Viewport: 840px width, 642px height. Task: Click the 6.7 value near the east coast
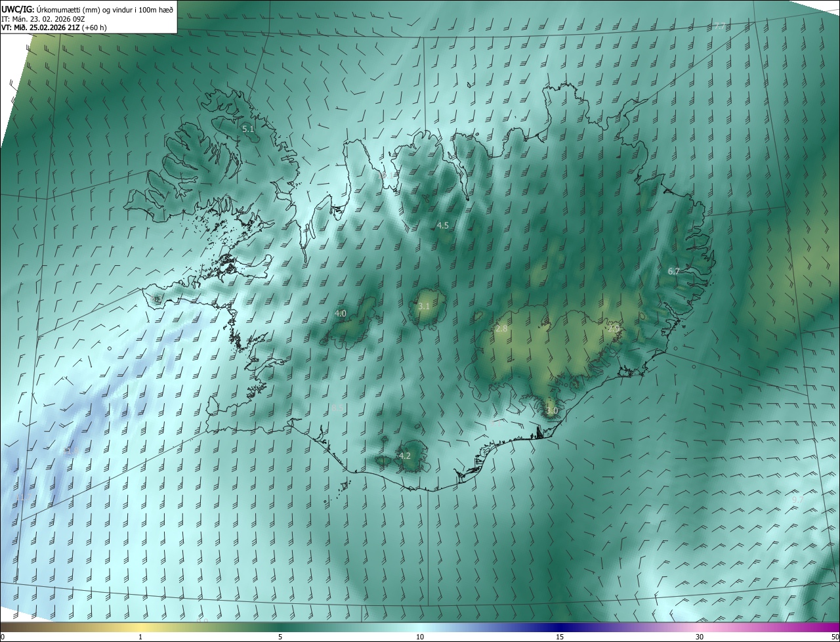click(x=674, y=272)
